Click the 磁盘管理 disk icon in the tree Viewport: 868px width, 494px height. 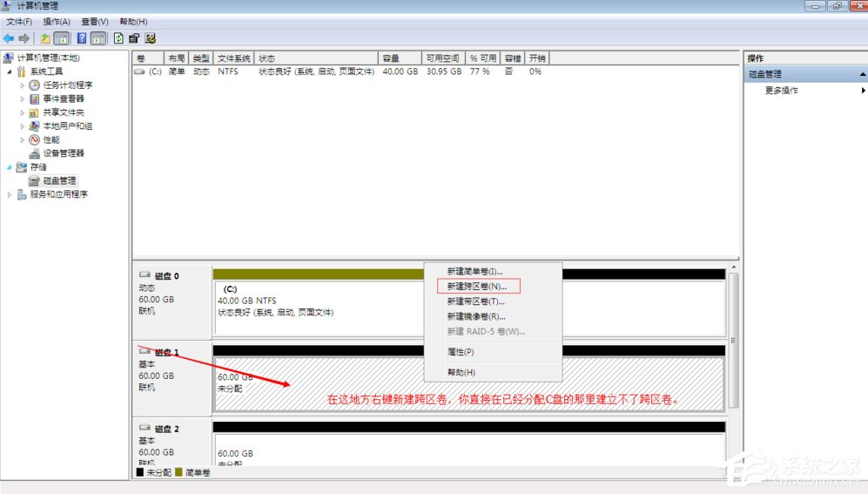coord(34,180)
